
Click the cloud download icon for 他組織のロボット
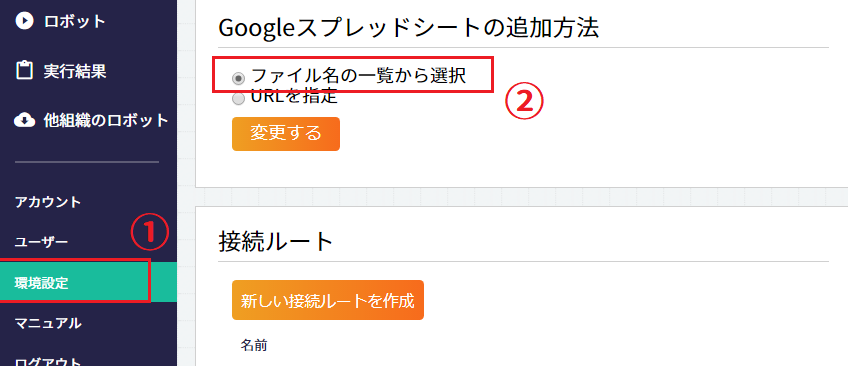click(x=24, y=120)
